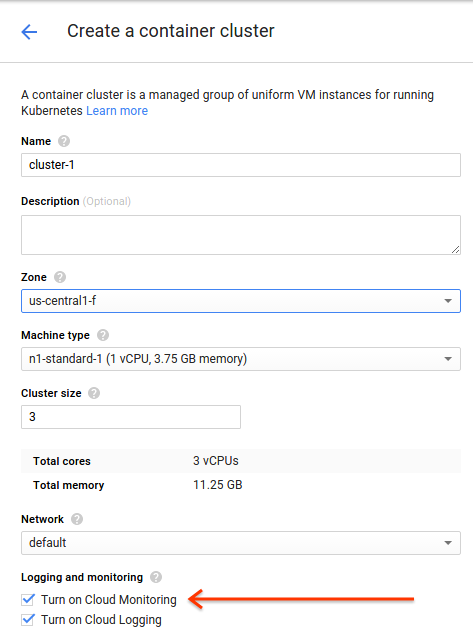Expand the Machine type n1-standard-1 dropdown
Viewport: 476px width, 636px height.
[241, 359]
